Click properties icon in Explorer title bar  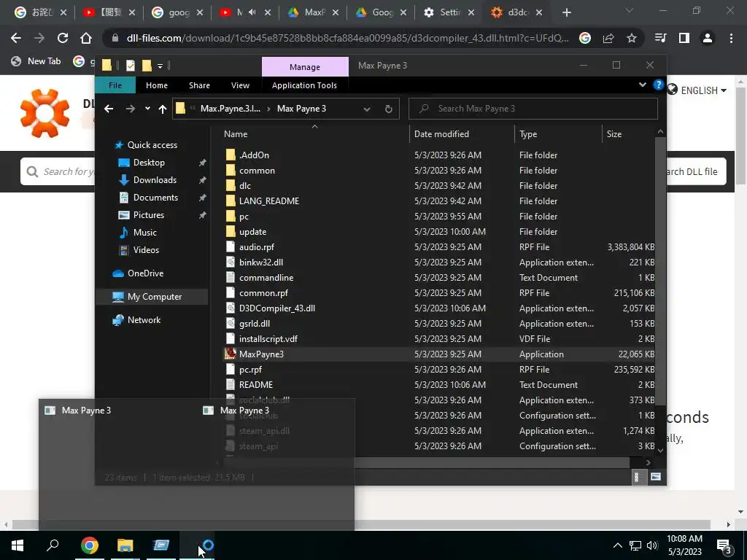coord(130,66)
